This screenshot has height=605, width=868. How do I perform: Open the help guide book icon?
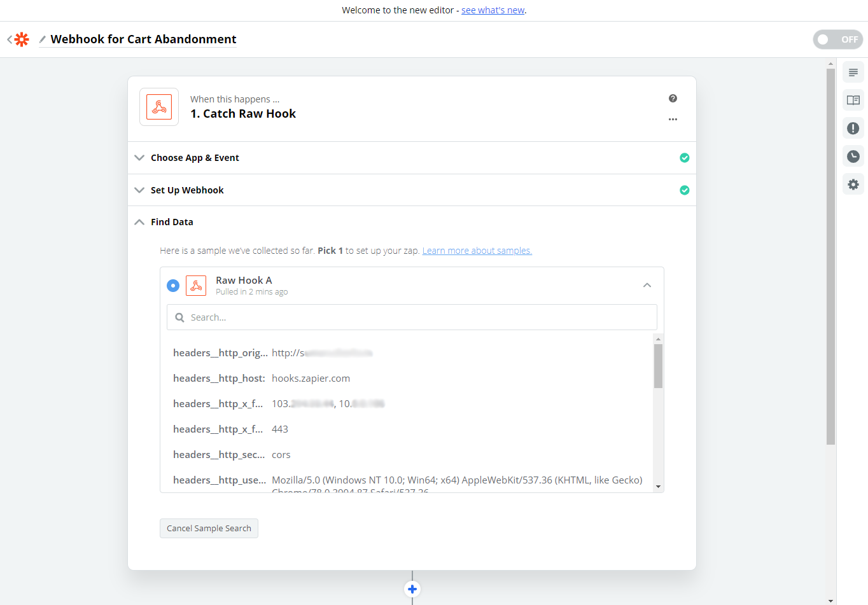[853, 101]
